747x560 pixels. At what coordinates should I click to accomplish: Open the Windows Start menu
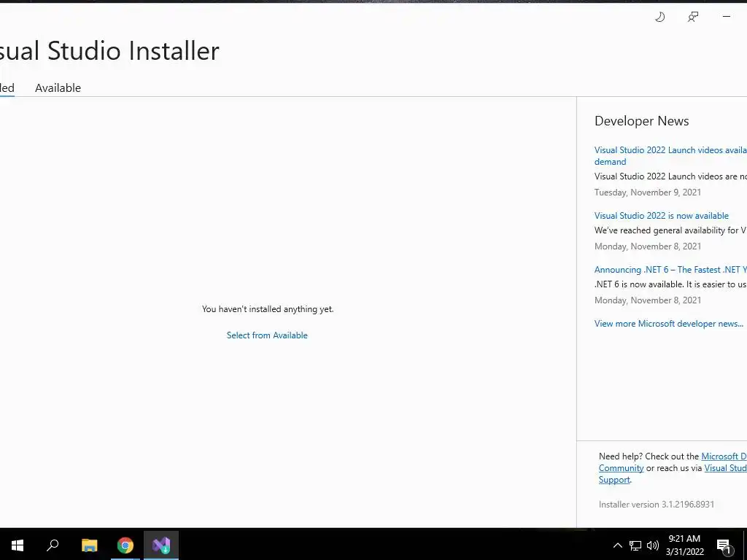click(18, 545)
